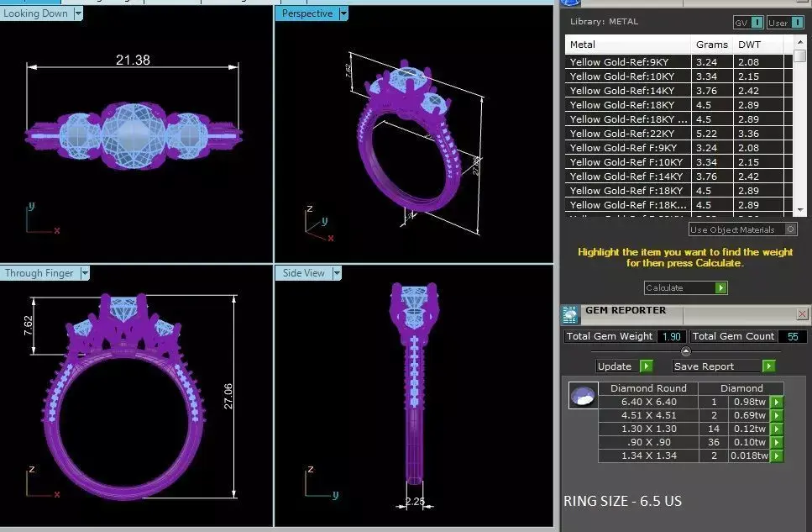Toggle the User library switch
The height and width of the screenshot is (532, 812).
point(798,23)
